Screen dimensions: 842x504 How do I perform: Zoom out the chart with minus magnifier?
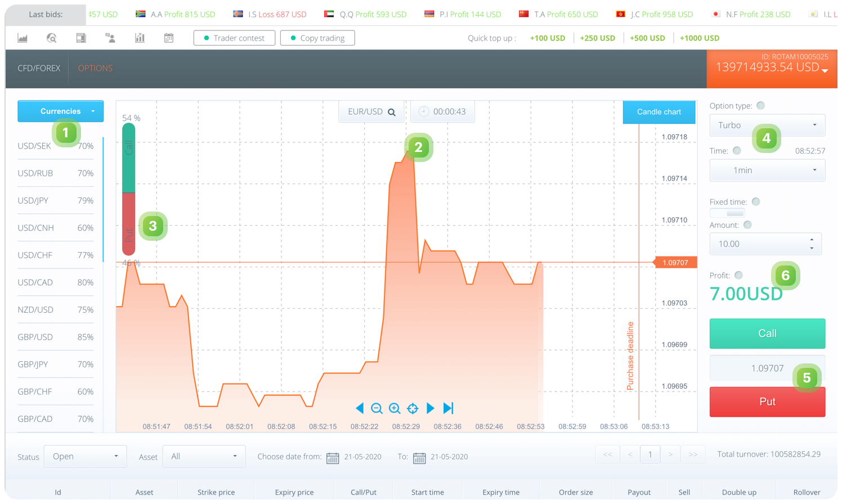(377, 408)
